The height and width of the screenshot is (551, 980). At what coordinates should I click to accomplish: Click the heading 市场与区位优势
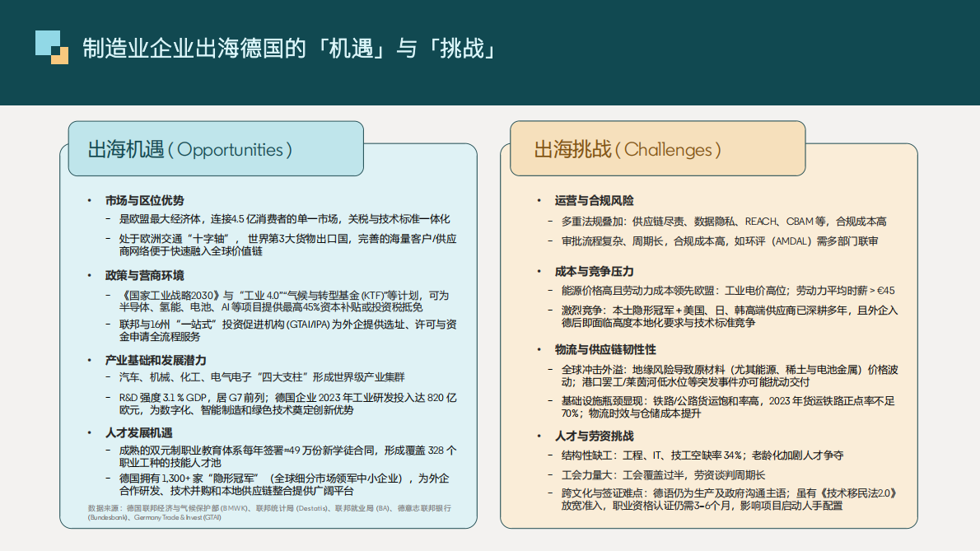[144, 200]
